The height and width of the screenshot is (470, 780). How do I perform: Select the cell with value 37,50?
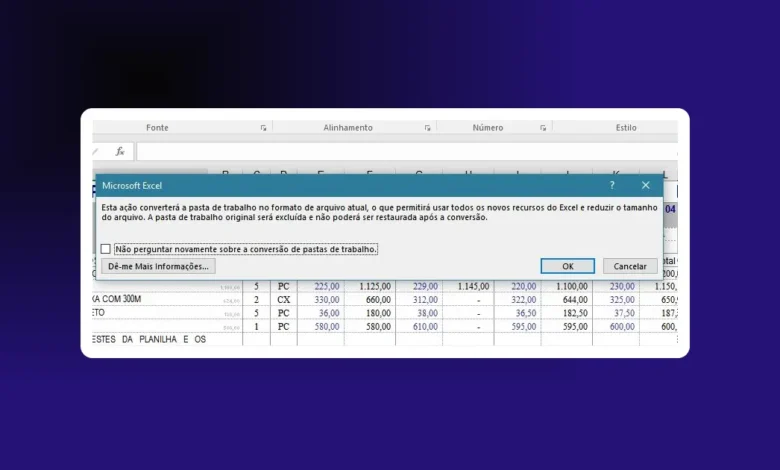point(616,313)
